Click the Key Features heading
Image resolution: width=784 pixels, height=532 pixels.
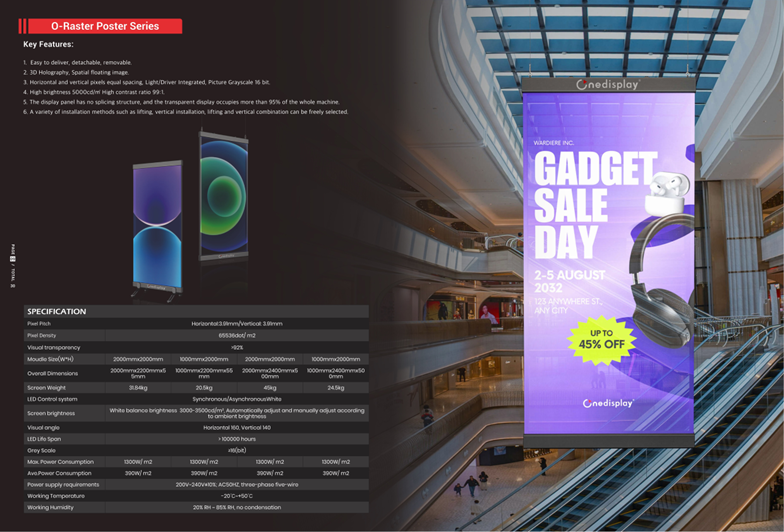(48, 44)
